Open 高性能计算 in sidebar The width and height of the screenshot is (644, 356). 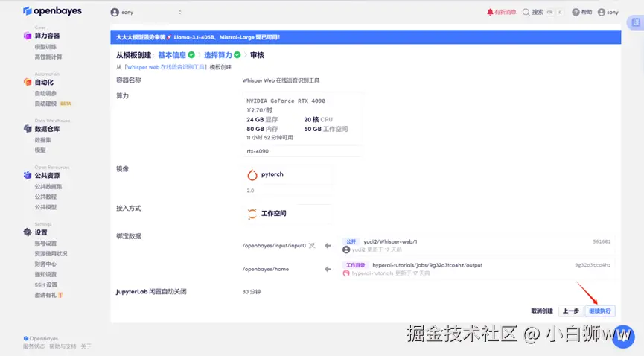[x=48, y=57]
